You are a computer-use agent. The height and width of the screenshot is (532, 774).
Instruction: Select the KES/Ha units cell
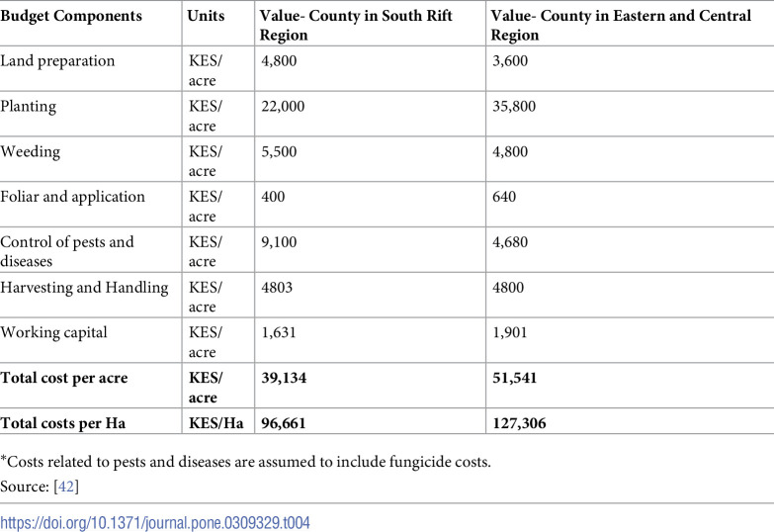click(216, 423)
